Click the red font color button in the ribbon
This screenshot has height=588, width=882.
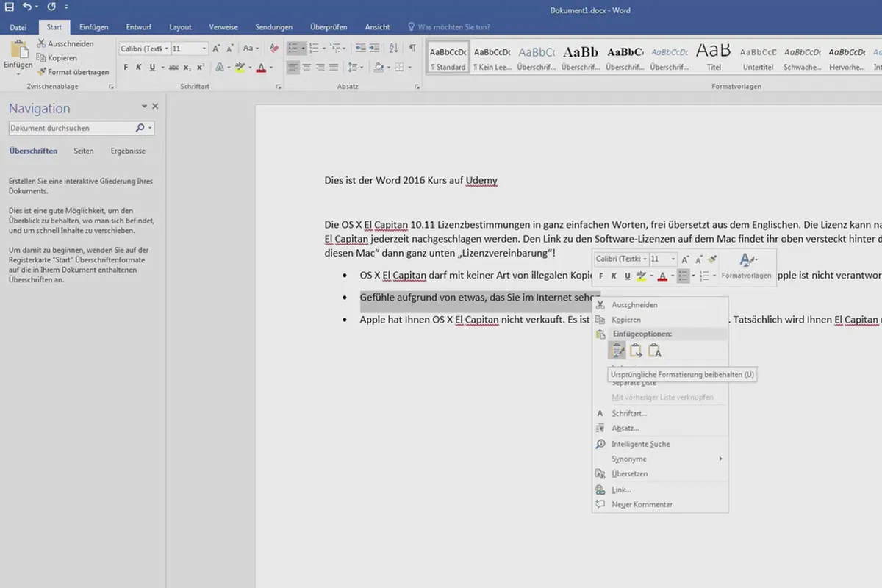click(261, 68)
